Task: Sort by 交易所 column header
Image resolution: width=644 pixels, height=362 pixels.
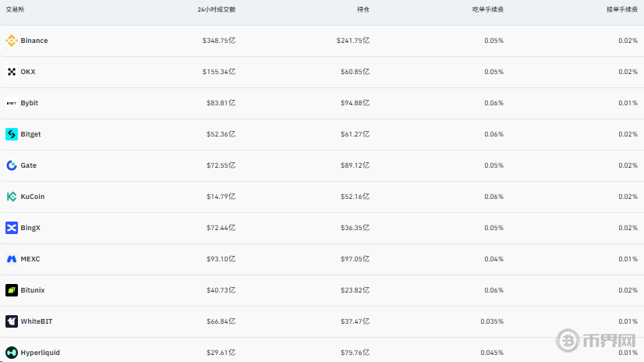Action: (15, 9)
